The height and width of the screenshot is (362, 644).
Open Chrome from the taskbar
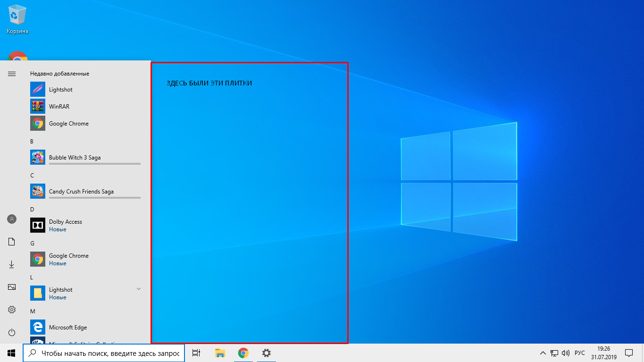tap(243, 353)
